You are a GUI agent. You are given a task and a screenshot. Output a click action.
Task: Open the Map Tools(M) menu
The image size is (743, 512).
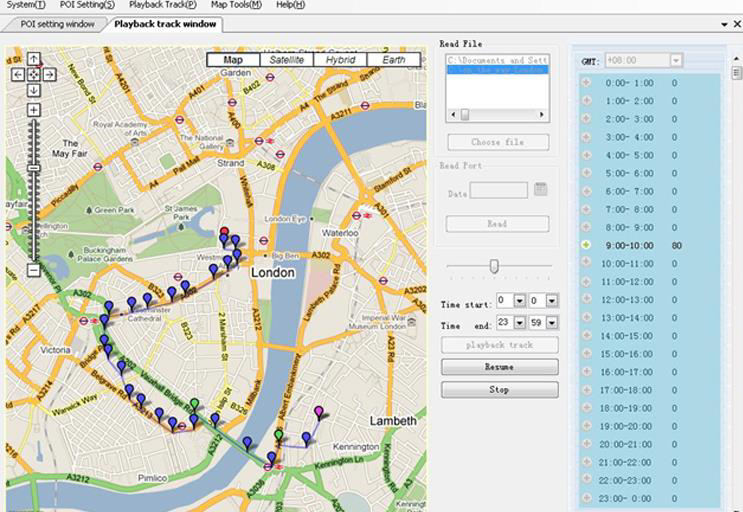(236, 5)
